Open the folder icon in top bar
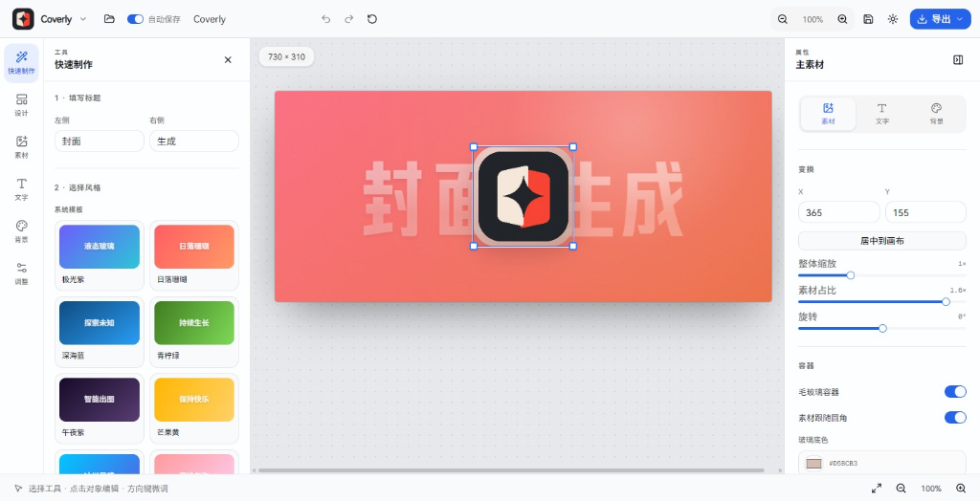Viewport: 980px width, 501px height. pyautogui.click(x=109, y=19)
